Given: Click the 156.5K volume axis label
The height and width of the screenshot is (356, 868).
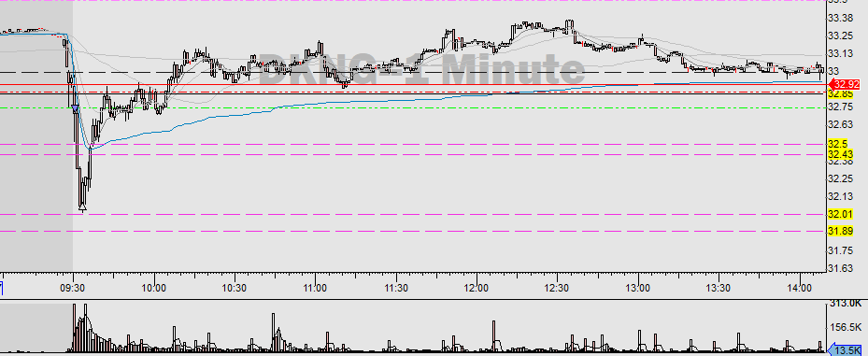Looking at the screenshot, I should [x=845, y=327].
